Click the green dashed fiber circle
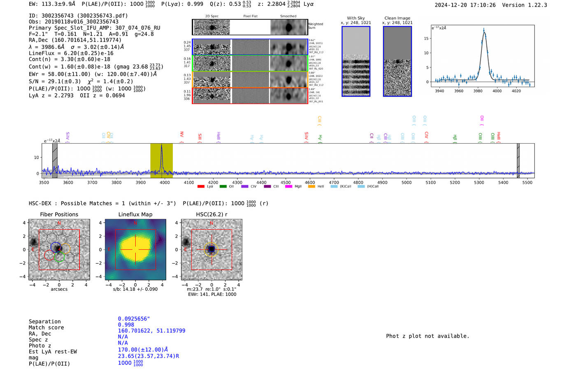Viewport: 576px width, 392px height. click(x=60, y=257)
